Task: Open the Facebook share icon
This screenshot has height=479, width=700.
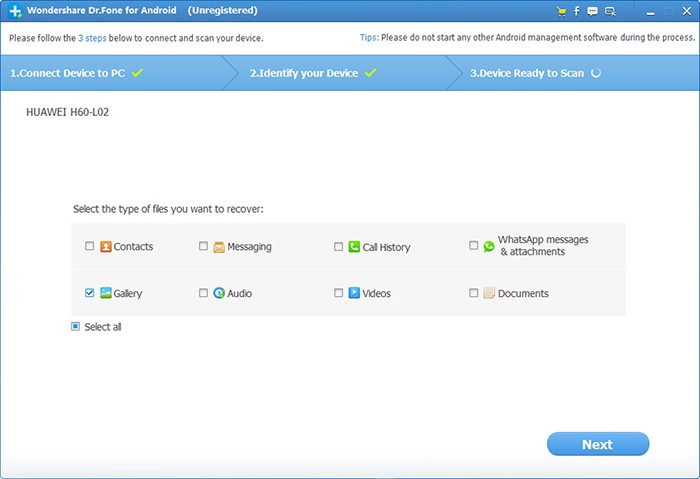Action: pos(576,11)
